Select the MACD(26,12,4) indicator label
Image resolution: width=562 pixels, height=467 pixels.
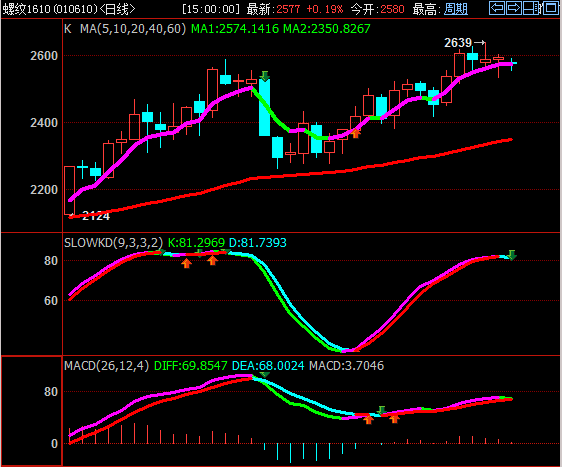(x=106, y=366)
